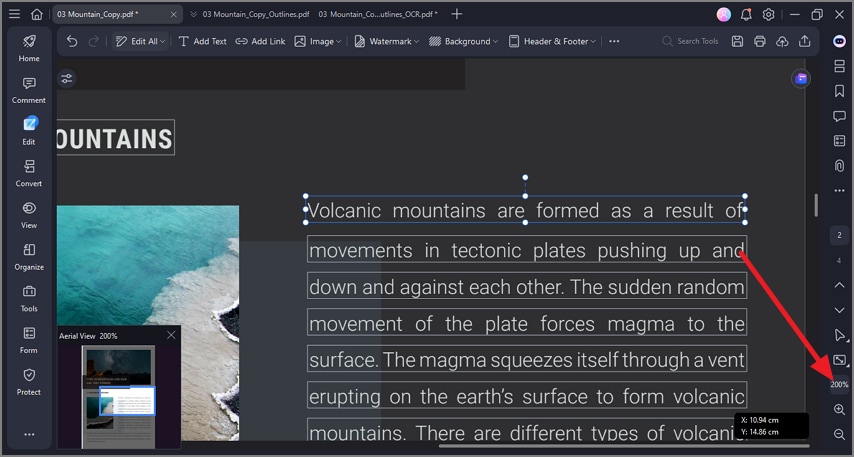Open the page thumbnails panel

[x=839, y=66]
